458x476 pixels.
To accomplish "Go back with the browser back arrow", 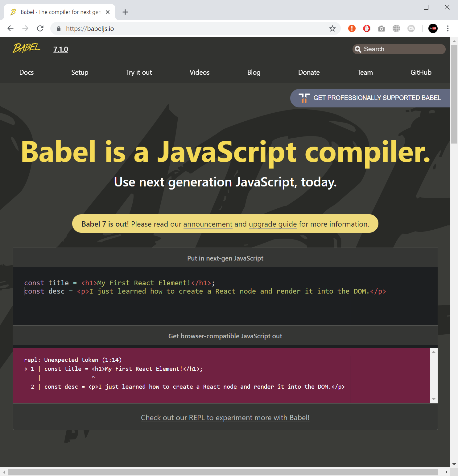I will (10, 28).
